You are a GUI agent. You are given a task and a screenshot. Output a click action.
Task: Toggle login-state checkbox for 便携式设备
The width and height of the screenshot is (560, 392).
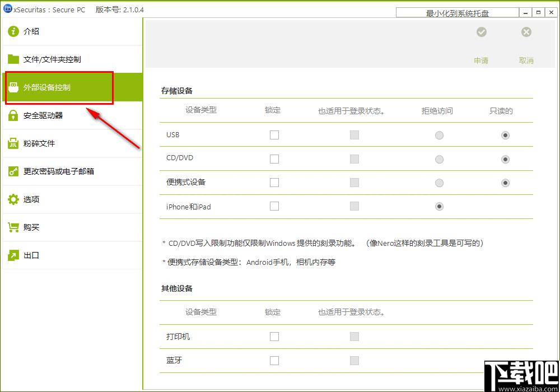pos(354,183)
